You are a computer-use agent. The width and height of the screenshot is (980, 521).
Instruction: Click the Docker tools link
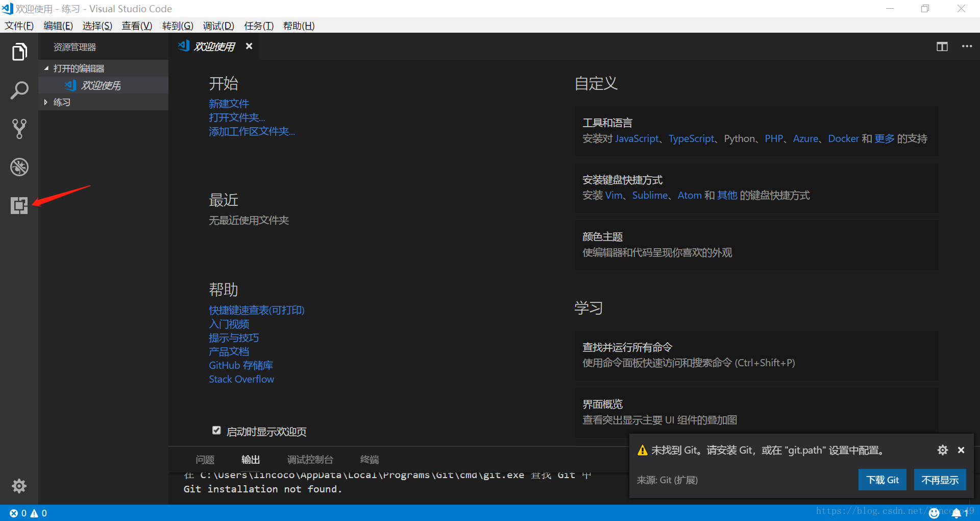click(843, 138)
